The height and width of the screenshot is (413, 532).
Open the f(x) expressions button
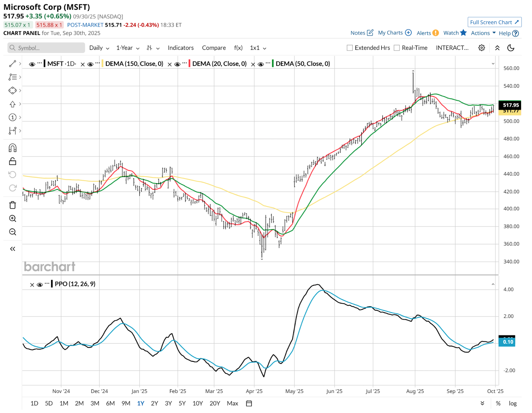[x=238, y=48]
